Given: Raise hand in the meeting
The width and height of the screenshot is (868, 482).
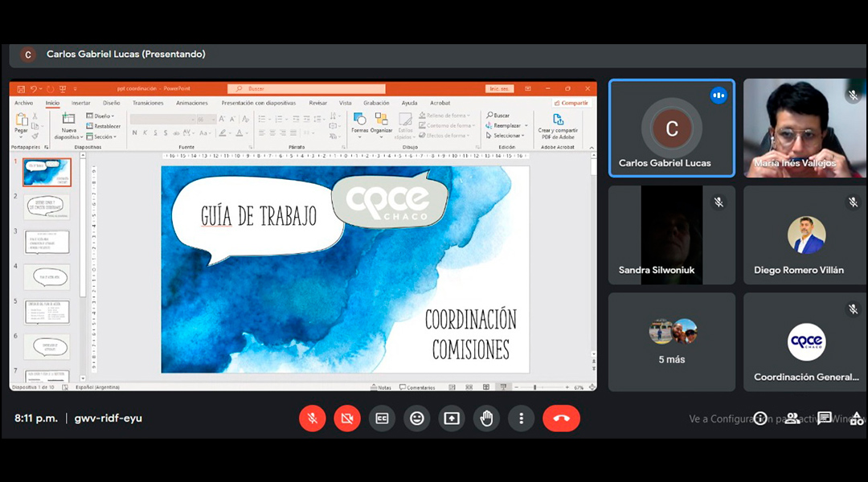Looking at the screenshot, I should pyautogui.click(x=486, y=419).
